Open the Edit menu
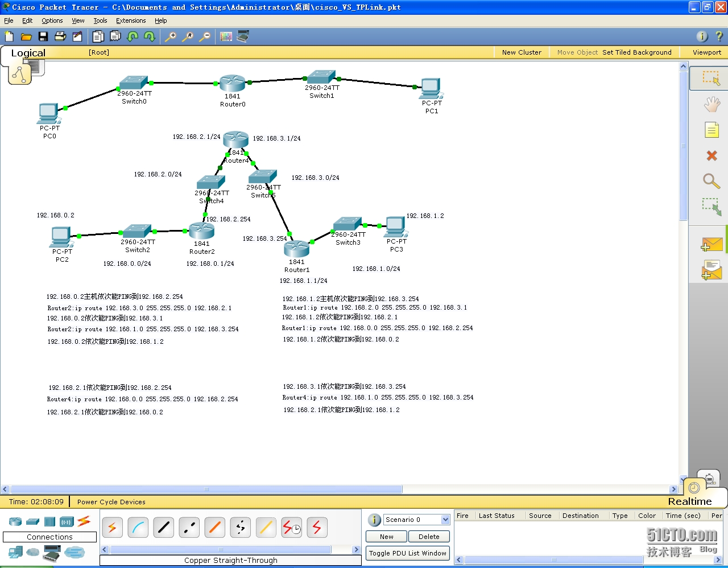This screenshot has height=568, width=728. click(x=27, y=20)
